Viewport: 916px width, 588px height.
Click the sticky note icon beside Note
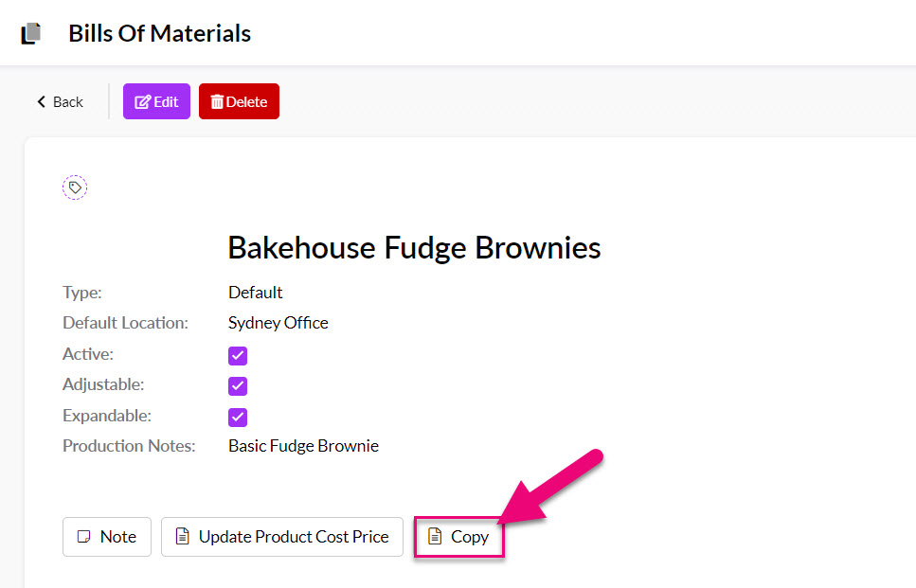pyautogui.click(x=84, y=537)
